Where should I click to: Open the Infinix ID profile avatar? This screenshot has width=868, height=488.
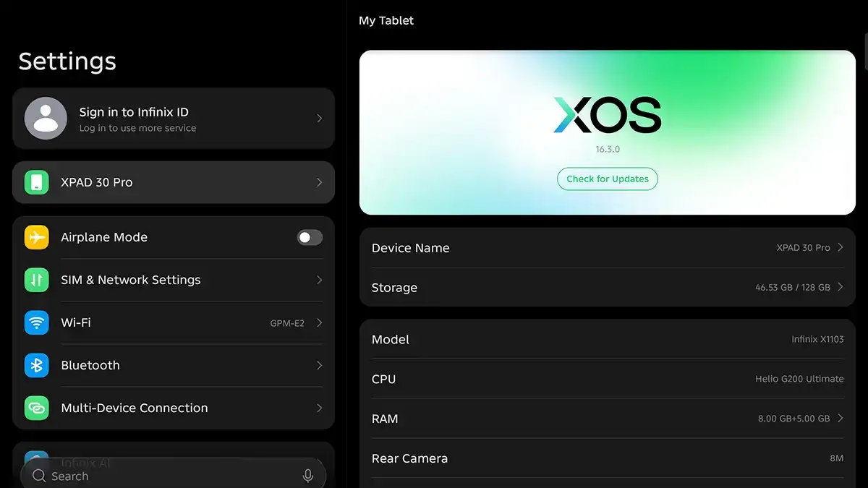tap(46, 118)
